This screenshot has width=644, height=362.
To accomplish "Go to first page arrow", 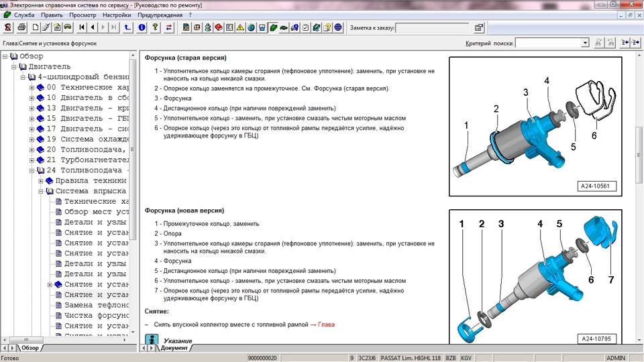I will [82, 27].
